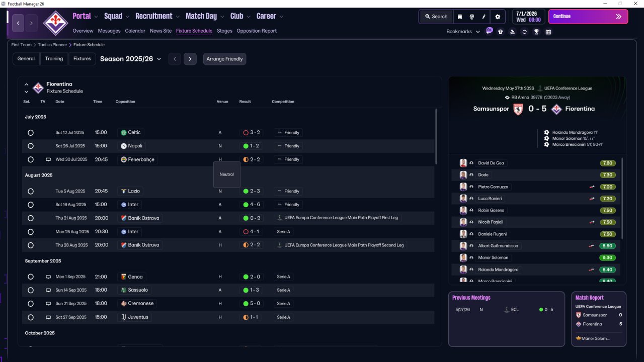Open the Calendar tab
The height and width of the screenshot is (362, 644).
pyautogui.click(x=135, y=31)
